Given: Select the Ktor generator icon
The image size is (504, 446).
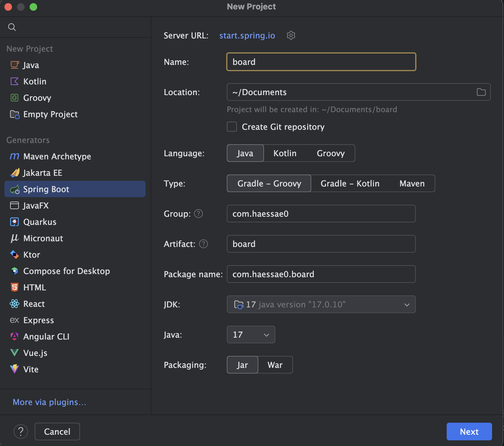Looking at the screenshot, I should [x=14, y=254].
